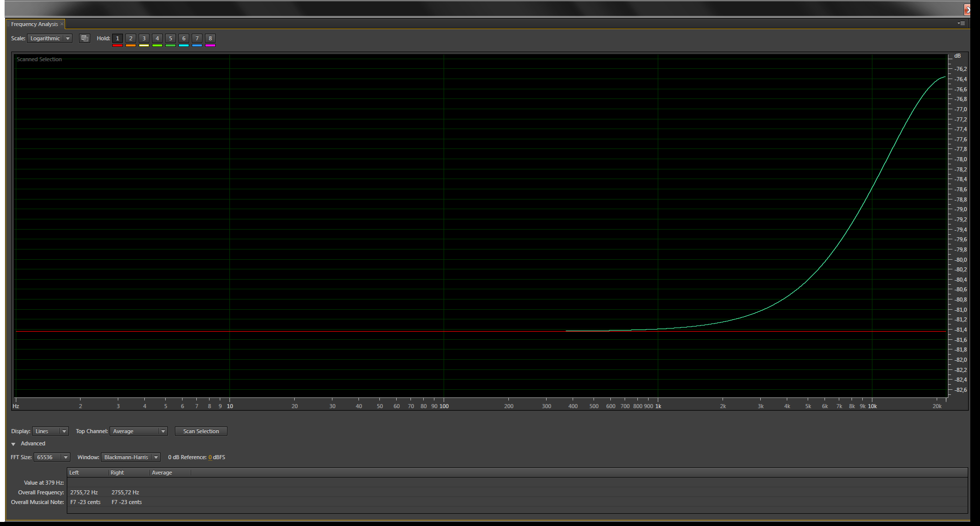Open the Window dropdown showing Blackmann-Harris

coord(131,457)
